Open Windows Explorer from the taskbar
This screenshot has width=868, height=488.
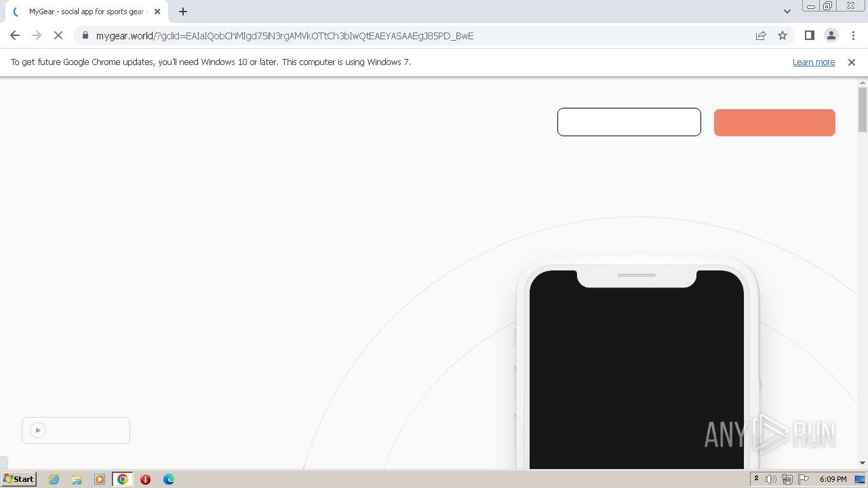click(x=77, y=479)
